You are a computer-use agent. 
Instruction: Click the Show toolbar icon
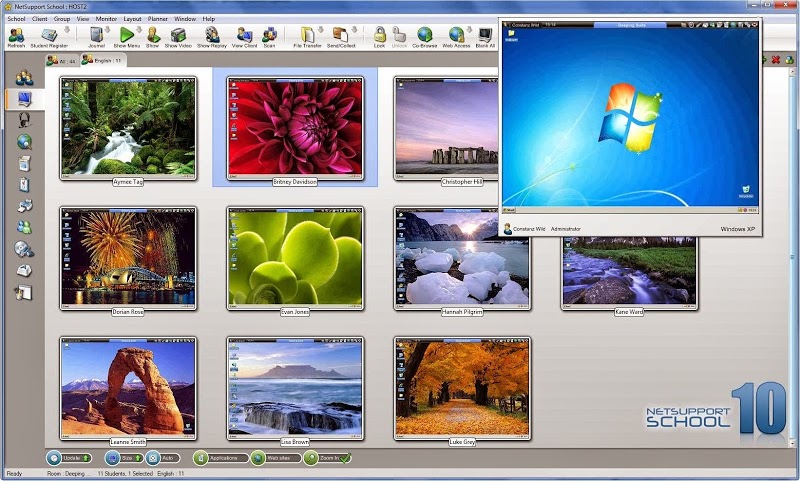point(153,37)
